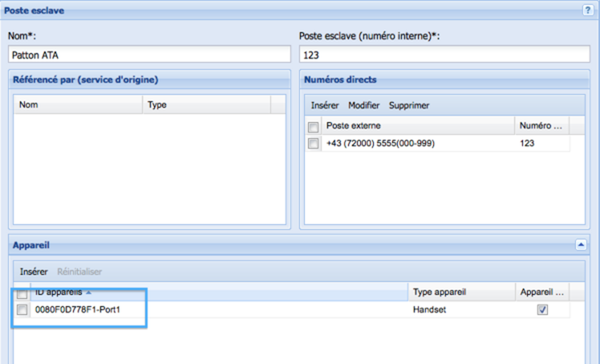Click Insérer in Numéros directs toolbar
The image size is (600, 364).
pyautogui.click(x=325, y=105)
